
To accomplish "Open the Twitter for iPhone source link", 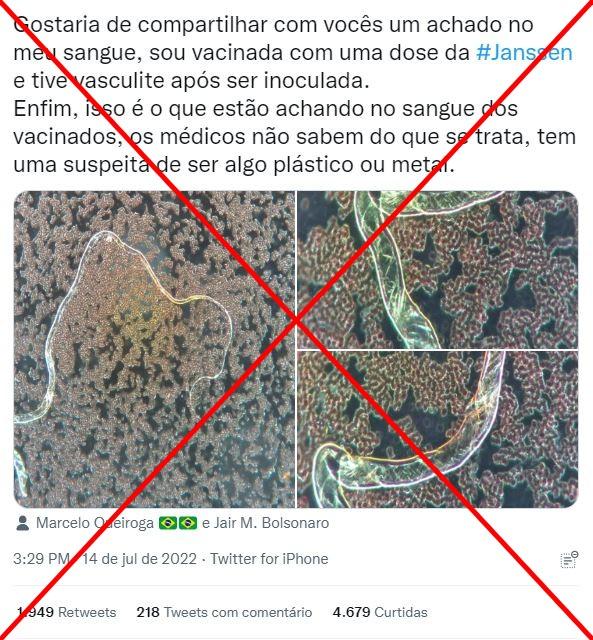I will (269, 559).
